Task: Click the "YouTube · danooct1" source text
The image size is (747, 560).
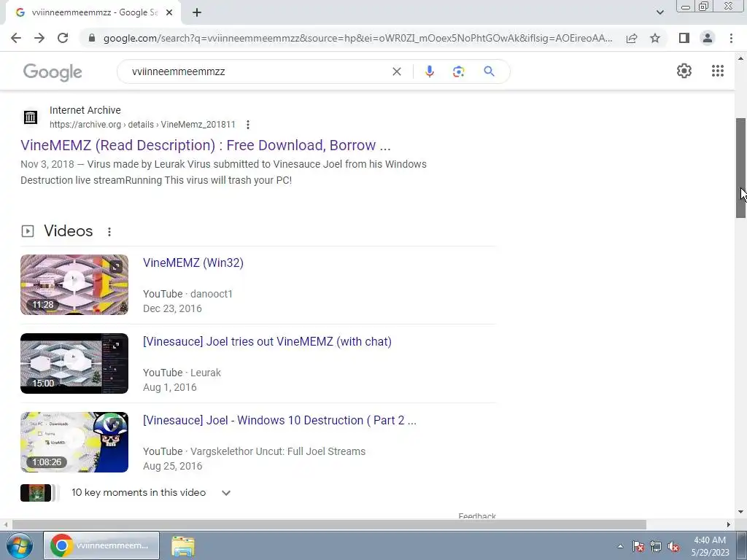Action: (187, 294)
